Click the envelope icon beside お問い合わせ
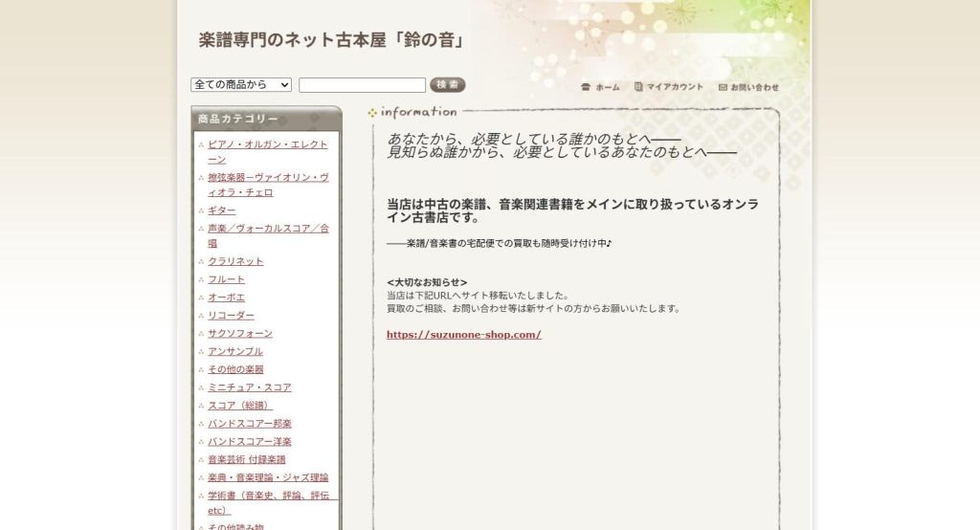 tap(724, 87)
